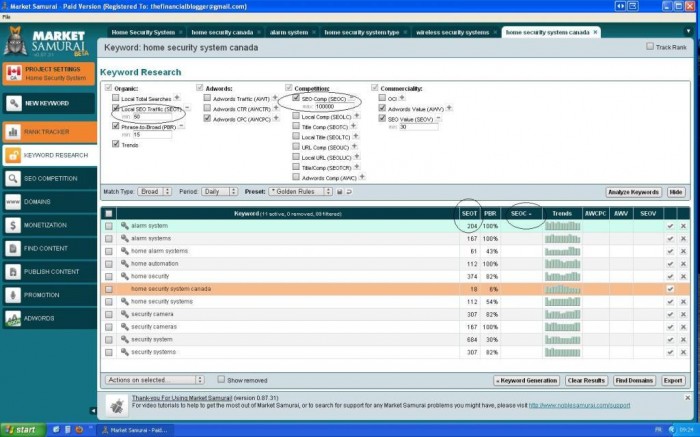Edit the SEO Value min field
Viewport: 700px width, 437px height.
[418, 127]
